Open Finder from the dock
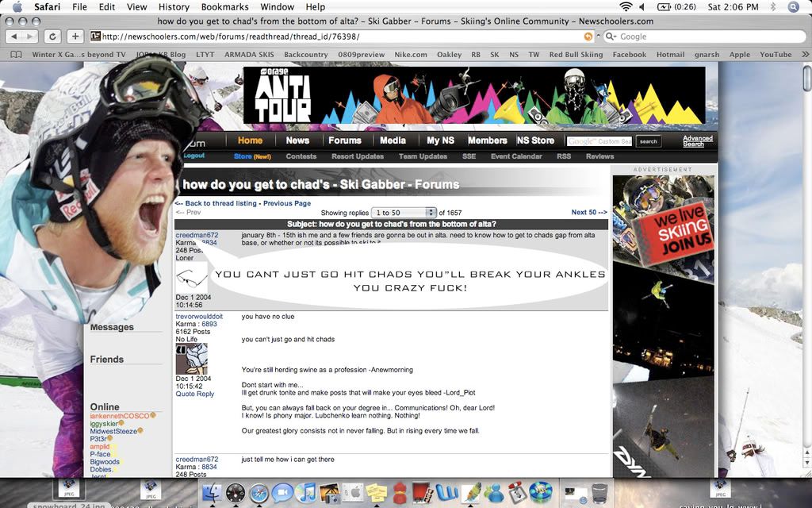This screenshot has width=812, height=508. pyautogui.click(x=212, y=493)
